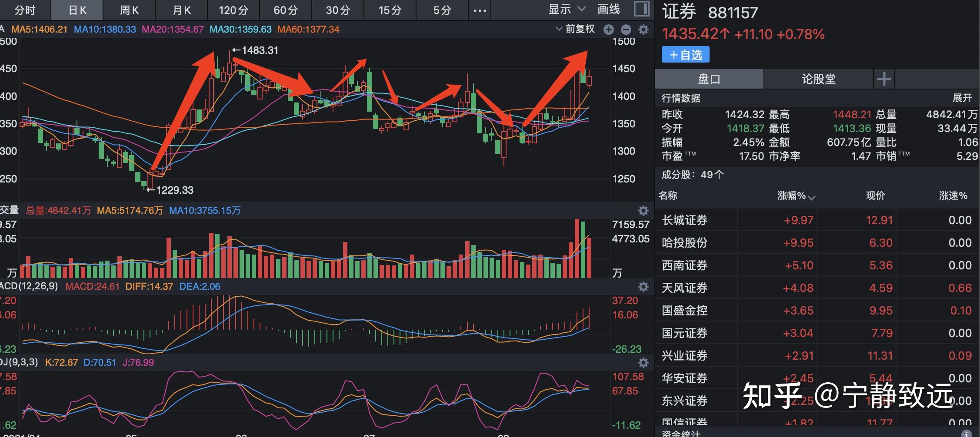Click the MA60:1377.34 indicator label
The image size is (980, 437).
click(308, 30)
